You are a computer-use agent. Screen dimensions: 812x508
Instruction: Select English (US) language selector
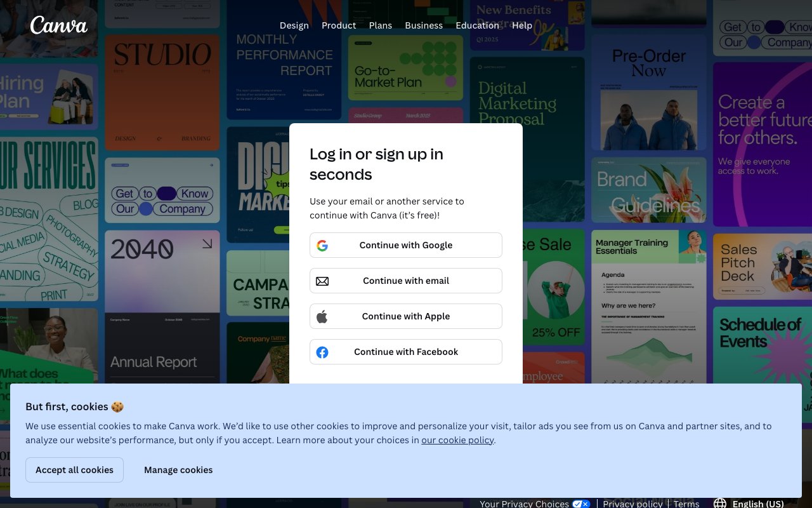(757, 504)
